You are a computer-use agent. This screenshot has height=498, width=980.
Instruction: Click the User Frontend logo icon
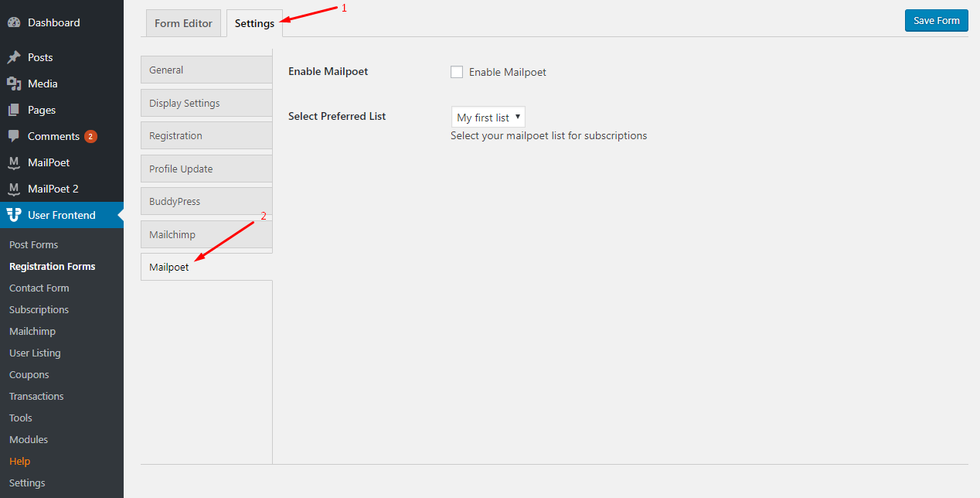coord(14,215)
